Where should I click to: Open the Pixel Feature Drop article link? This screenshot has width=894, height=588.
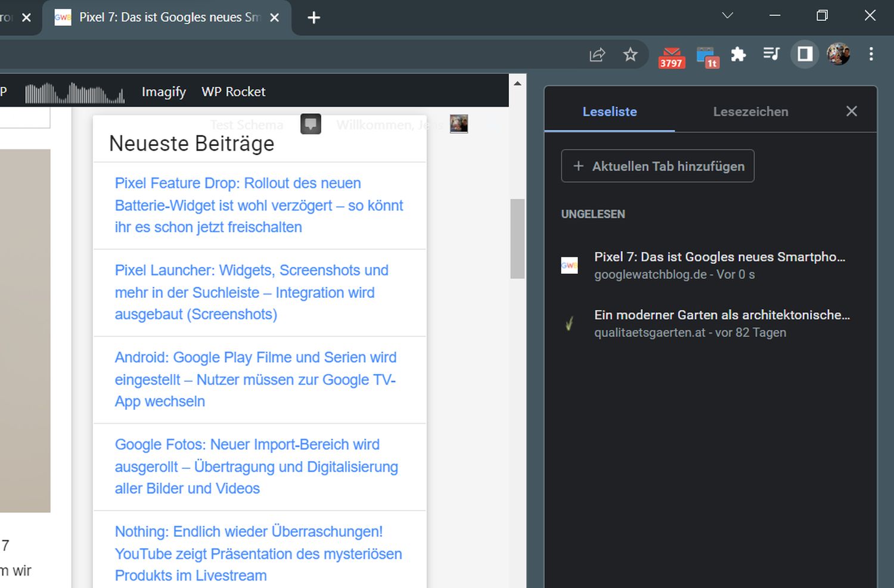259,205
